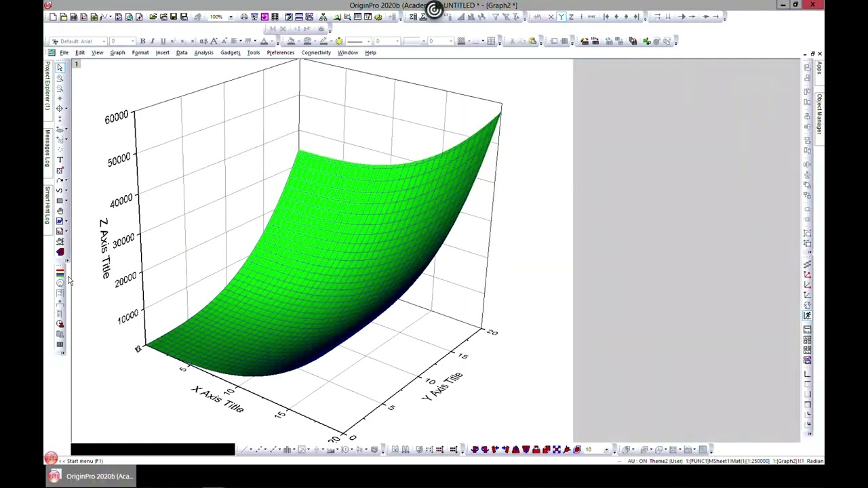Click the X Axis Title label
This screenshot has height=488, width=868.
click(218, 399)
